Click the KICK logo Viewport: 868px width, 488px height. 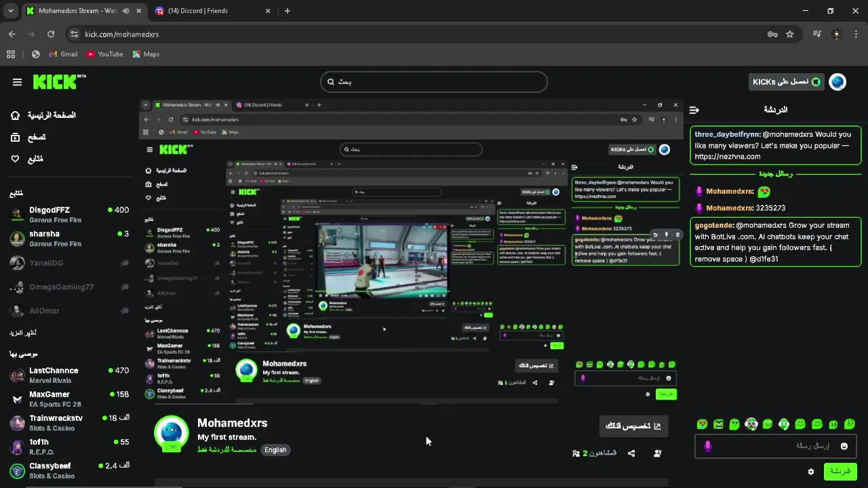point(59,81)
